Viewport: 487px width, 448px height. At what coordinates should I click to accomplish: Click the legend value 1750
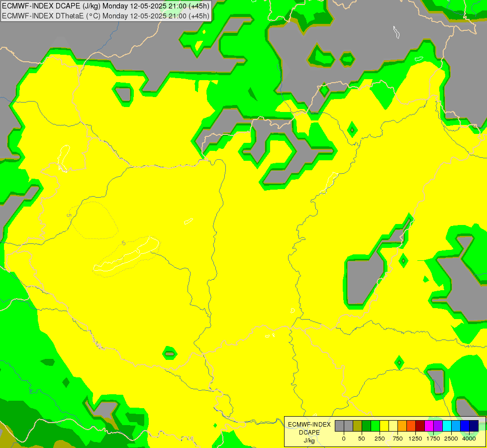tap(433, 439)
